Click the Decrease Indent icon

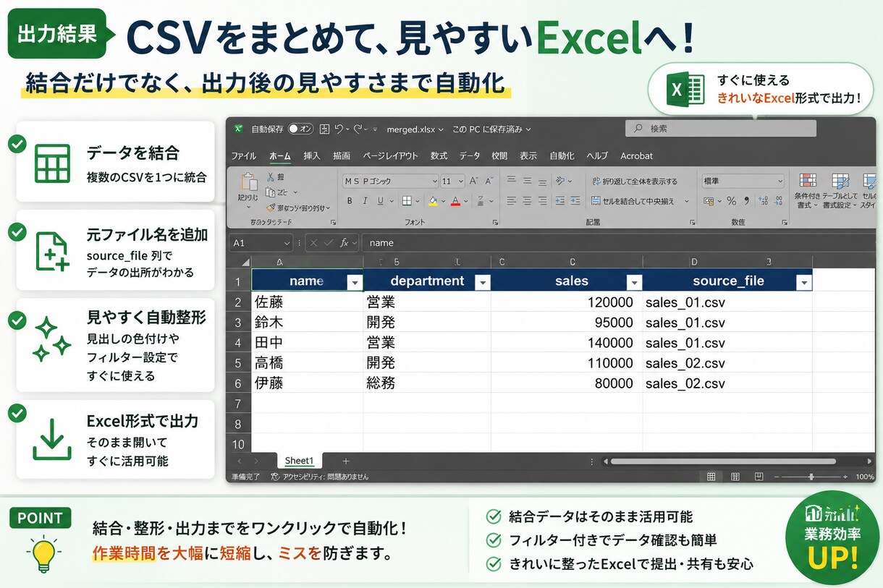pyautogui.click(x=559, y=201)
